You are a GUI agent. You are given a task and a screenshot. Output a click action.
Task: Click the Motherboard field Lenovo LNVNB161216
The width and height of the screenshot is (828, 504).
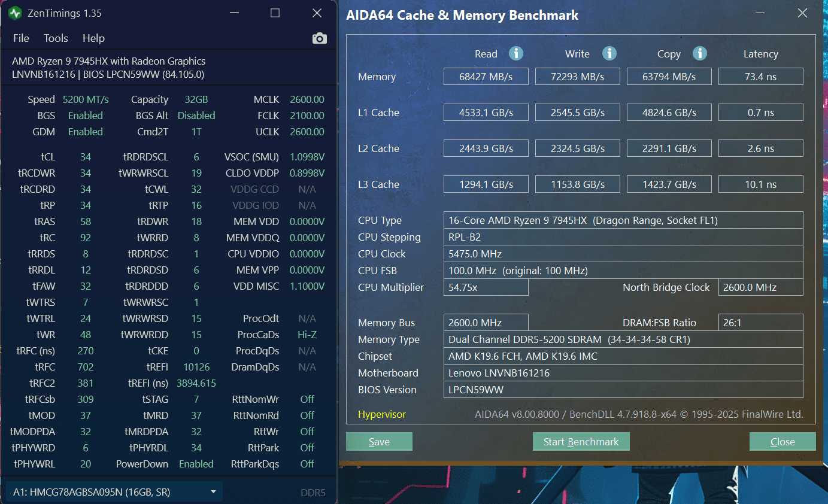pos(623,373)
